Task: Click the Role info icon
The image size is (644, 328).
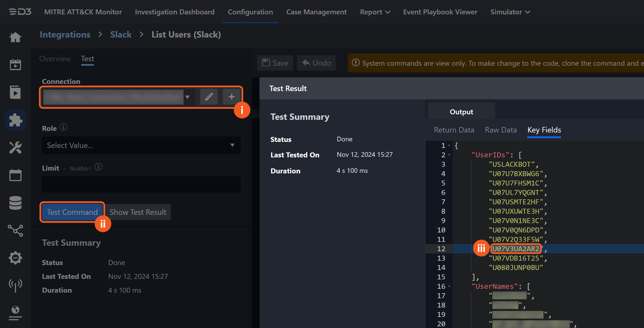Action: (63, 127)
